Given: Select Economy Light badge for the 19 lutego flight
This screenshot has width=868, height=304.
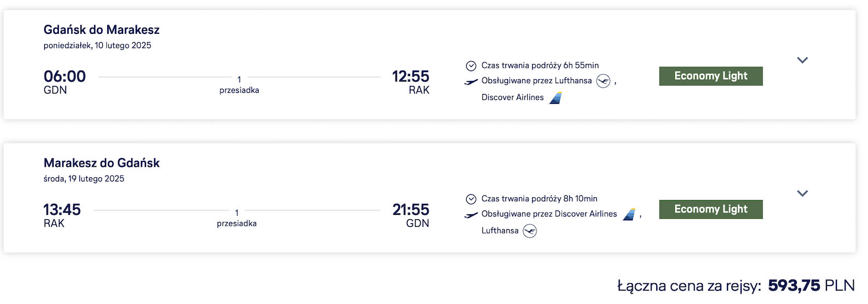Looking at the screenshot, I should pos(710,209).
